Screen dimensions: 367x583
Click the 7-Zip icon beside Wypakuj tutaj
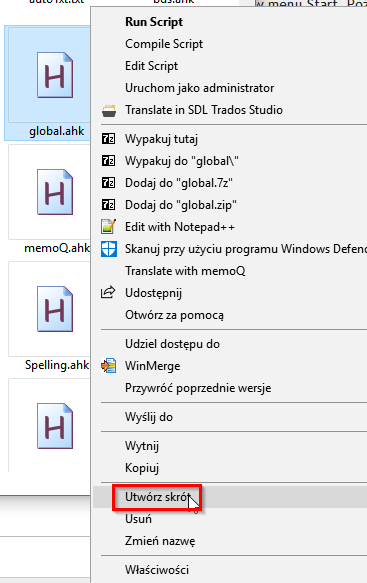(x=109, y=139)
